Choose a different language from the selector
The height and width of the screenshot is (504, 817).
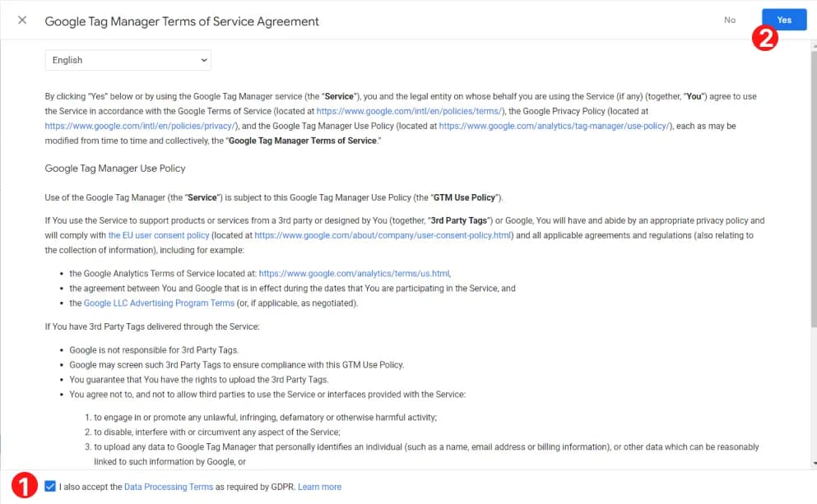pyautogui.click(x=128, y=59)
